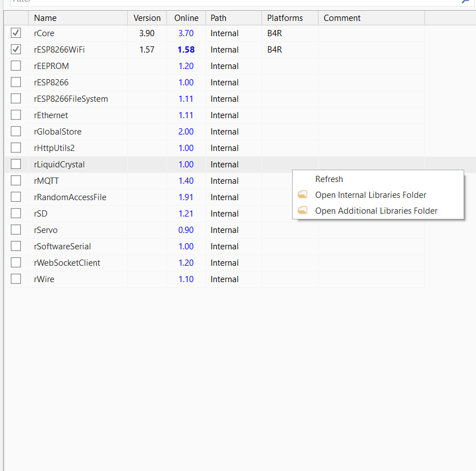Viewport: 476px width, 471px height.
Task: Tick the rESP8266 library checkbox
Action: point(16,82)
